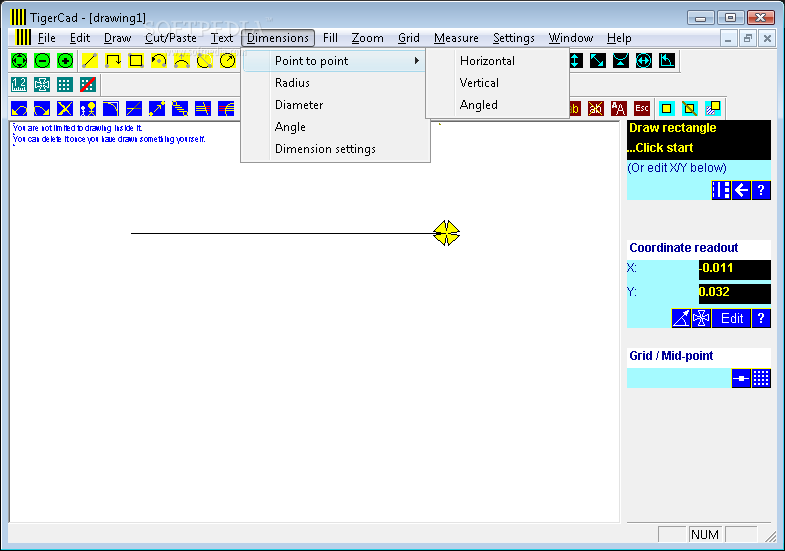Select the yellow circle by diameter tool
This screenshot has height=551, width=785.
pos(205,61)
